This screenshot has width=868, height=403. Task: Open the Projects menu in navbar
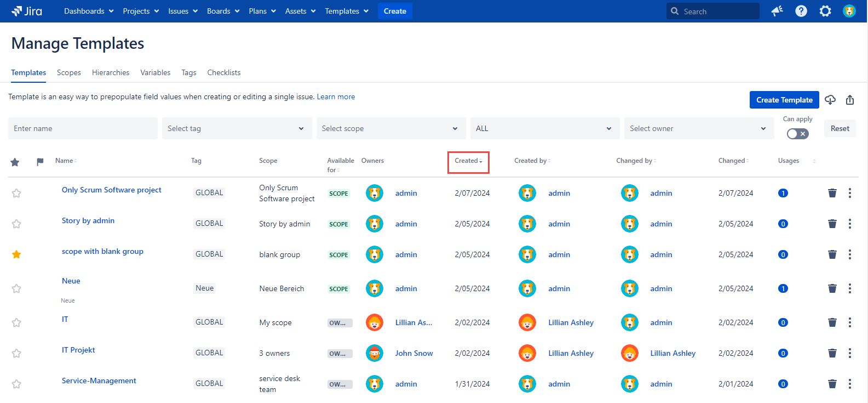141,11
